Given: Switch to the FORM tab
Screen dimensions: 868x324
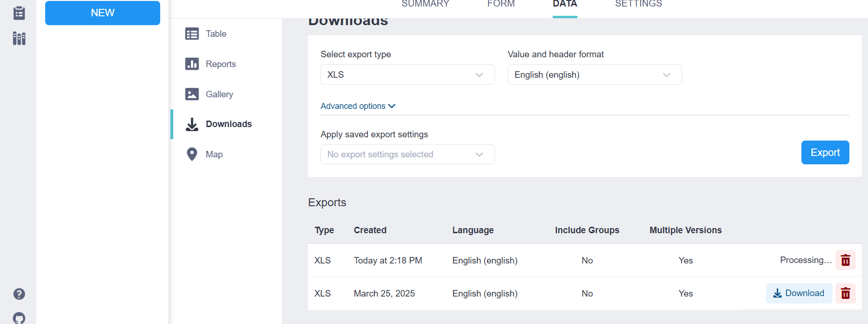Looking at the screenshot, I should [501, 4].
